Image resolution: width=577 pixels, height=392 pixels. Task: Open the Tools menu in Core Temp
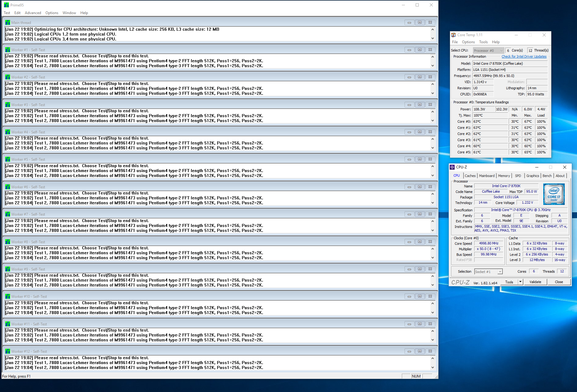483,42
